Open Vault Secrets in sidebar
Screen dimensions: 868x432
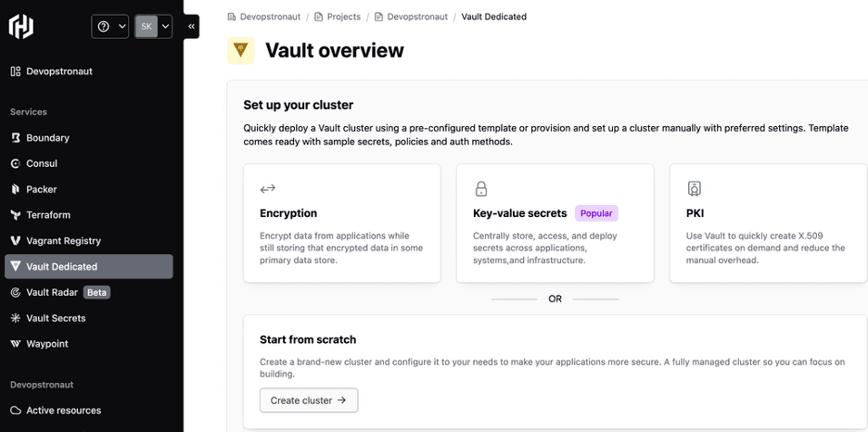click(x=56, y=318)
